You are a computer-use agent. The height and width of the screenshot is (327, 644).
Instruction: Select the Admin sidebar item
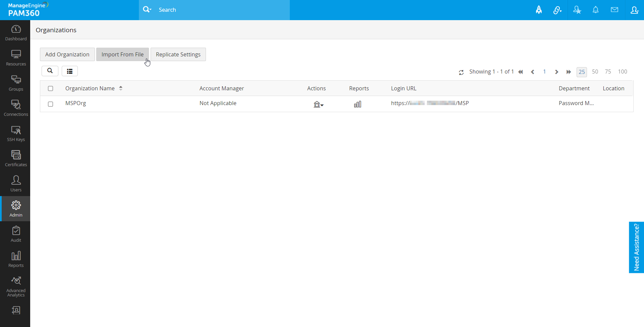coord(16,209)
